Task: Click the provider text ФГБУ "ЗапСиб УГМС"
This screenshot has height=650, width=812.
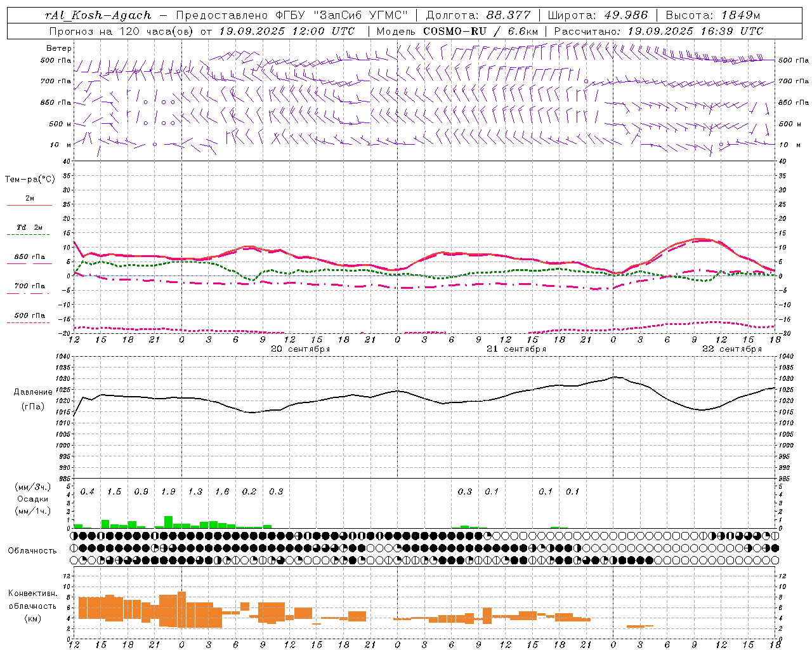Action: click(343, 15)
